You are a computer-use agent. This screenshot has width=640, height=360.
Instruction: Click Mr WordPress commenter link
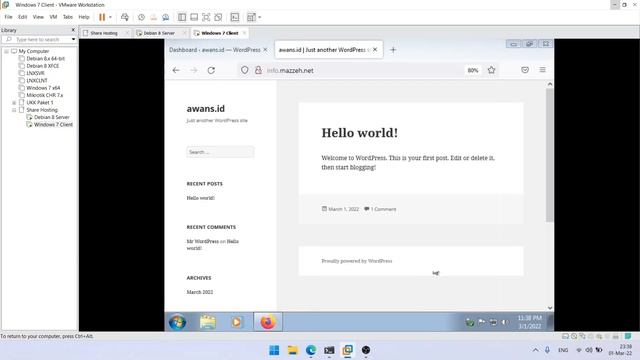[202, 241]
